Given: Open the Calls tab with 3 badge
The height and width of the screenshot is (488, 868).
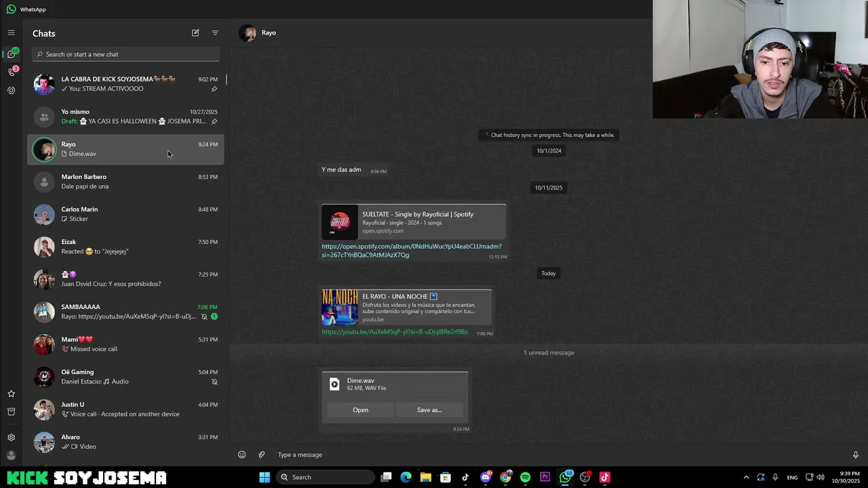Looking at the screenshot, I should (12, 72).
